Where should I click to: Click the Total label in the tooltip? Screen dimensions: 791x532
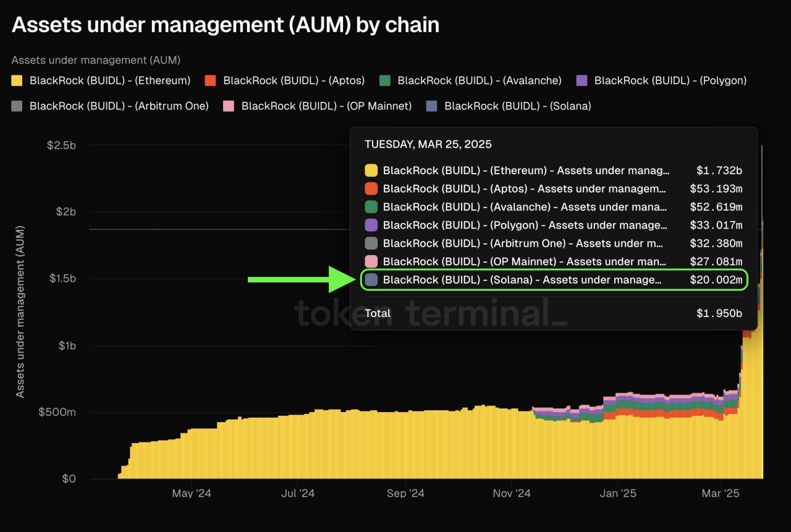[x=378, y=313]
